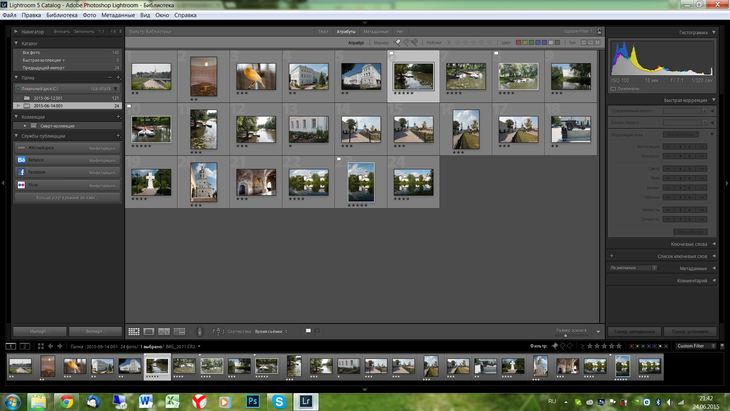Select the Атрибуты filter tab
Image resolution: width=730 pixels, height=411 pixels.
(x=346, y=32)
